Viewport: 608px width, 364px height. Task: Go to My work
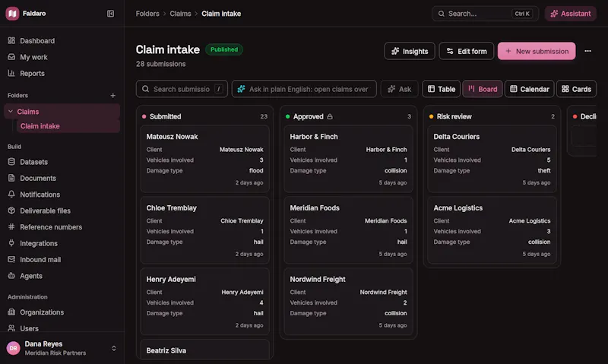33,57
